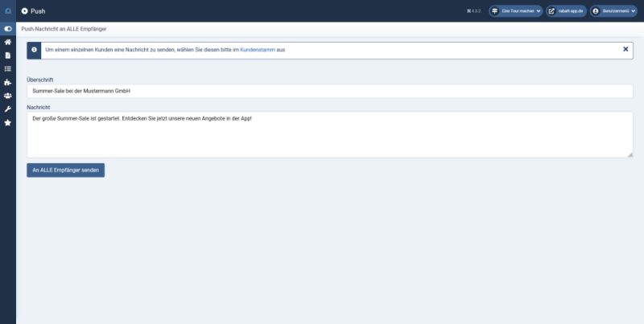The height and width of the screenshot is (324, 644).
Task: Click the Überschrift input field
Action: point(329,91)
